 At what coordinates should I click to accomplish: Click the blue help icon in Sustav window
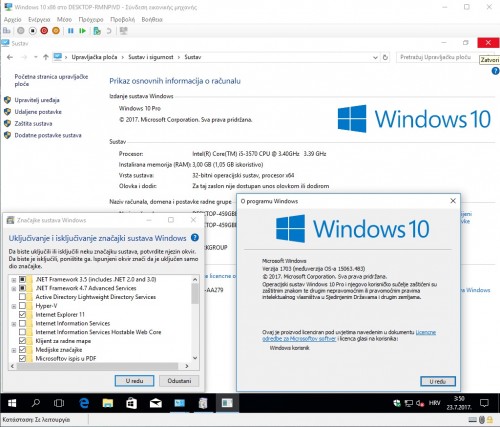(495, 71)
